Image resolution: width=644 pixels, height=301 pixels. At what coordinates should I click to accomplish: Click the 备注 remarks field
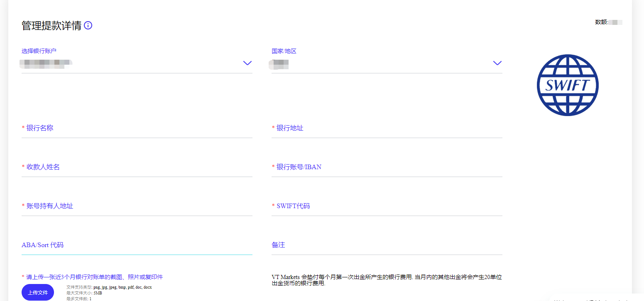387,245
